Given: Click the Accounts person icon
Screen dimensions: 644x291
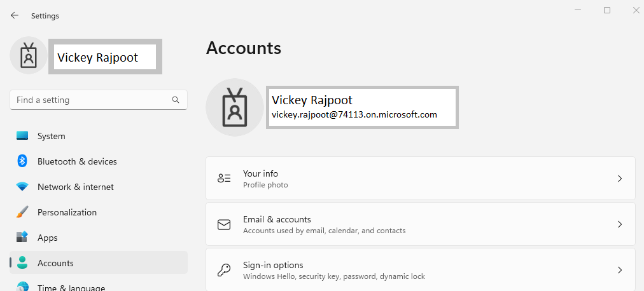Looking at the screenshot, I should (22, 262).
